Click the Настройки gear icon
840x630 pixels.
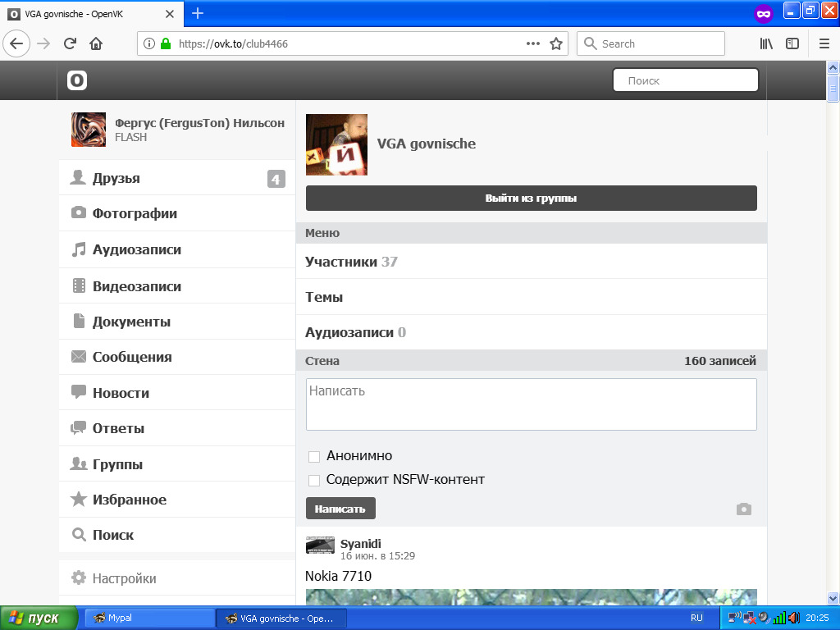point(79,578)
